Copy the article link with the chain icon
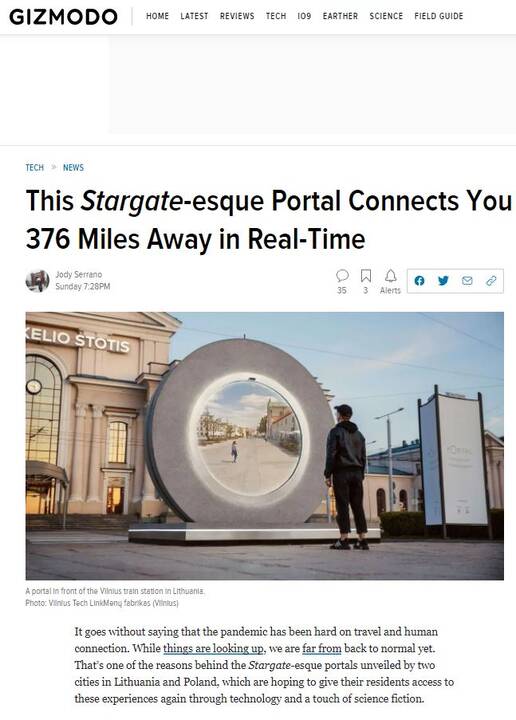The width and height of the screenshot is (516, 720). pos(491,281)
